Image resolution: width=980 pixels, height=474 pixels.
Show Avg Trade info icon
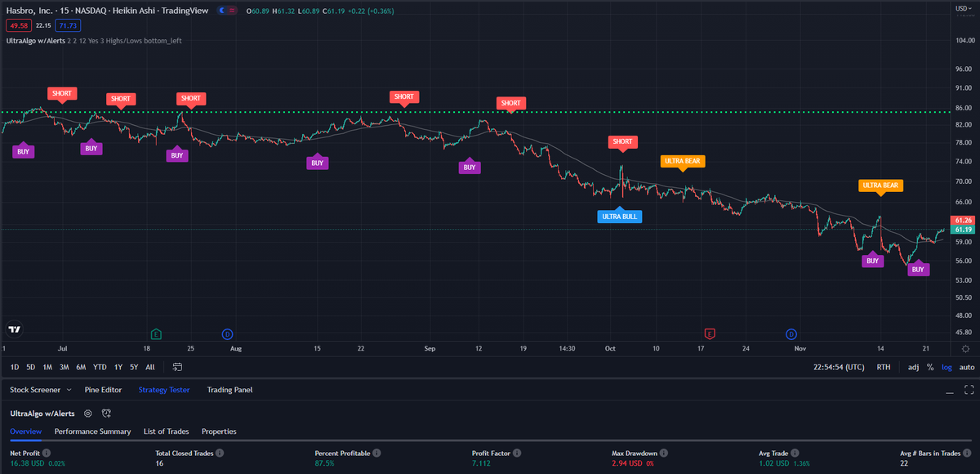click(796, 453)
